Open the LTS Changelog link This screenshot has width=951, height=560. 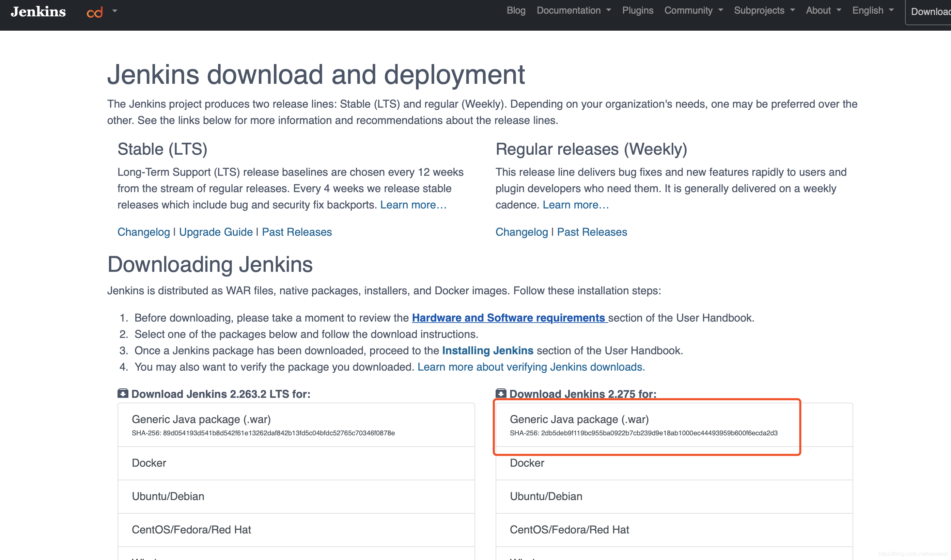[144, 232]
